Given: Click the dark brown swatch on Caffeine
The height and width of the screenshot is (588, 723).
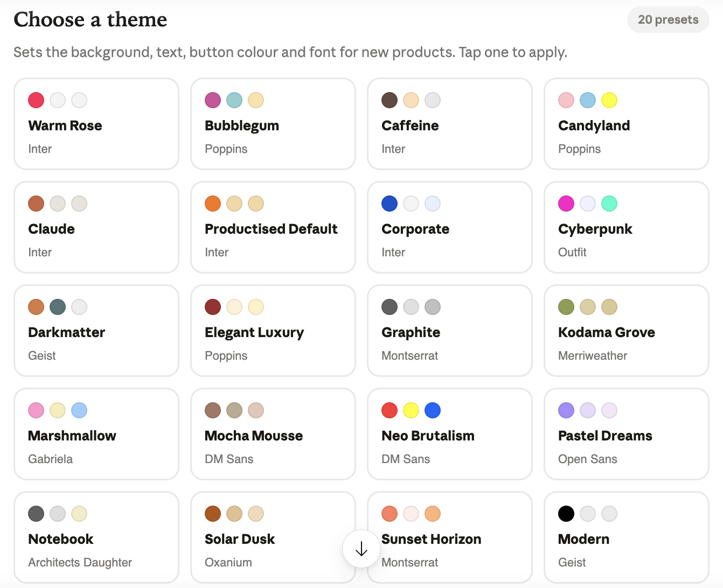Looking at the screenshot, I should pyautogui.click(x=390, y=100).
